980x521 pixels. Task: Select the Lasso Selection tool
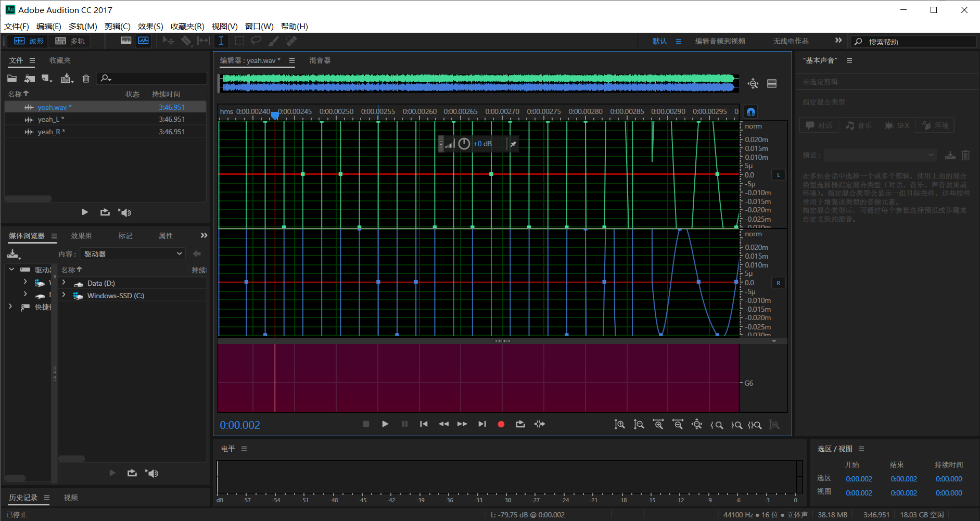tap(256, 41)
